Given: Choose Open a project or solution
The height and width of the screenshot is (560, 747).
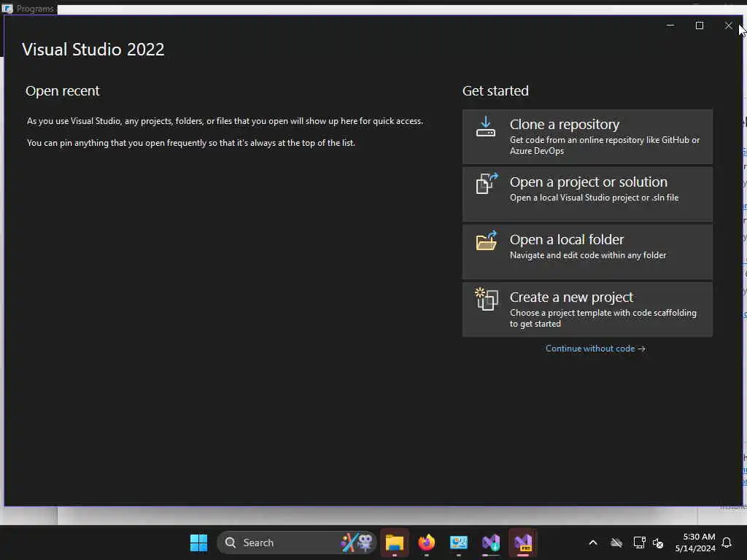Looking at the screenshot, I should tap(587, 194).
